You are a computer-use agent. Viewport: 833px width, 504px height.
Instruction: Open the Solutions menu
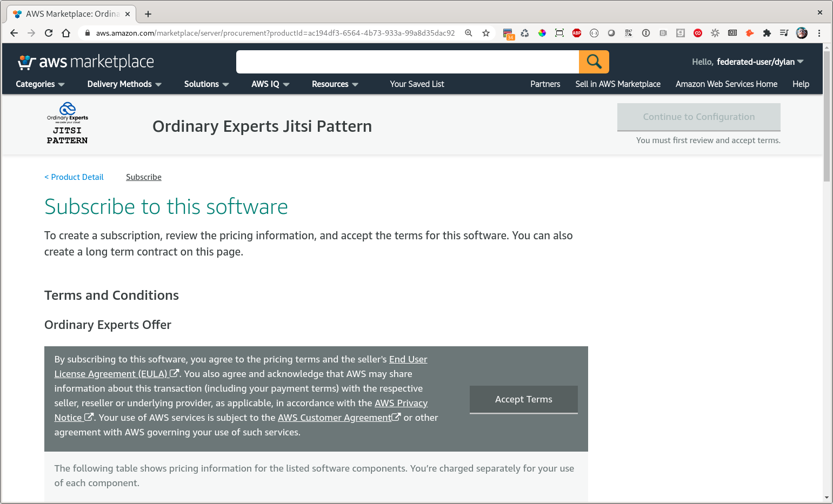[206, 84]
